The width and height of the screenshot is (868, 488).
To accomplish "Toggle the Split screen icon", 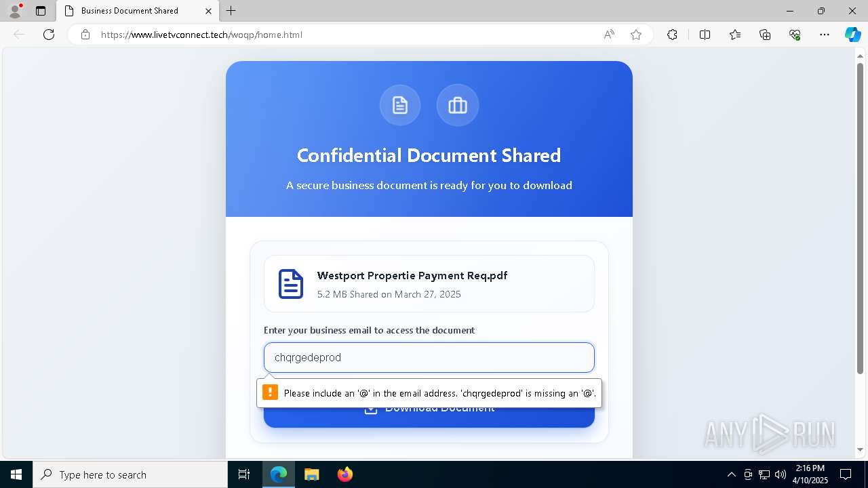I will (705, 35).
